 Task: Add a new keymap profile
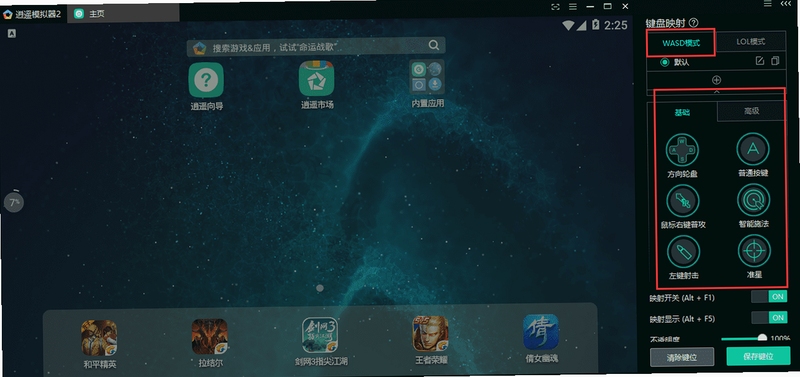[x=716, y=80]
